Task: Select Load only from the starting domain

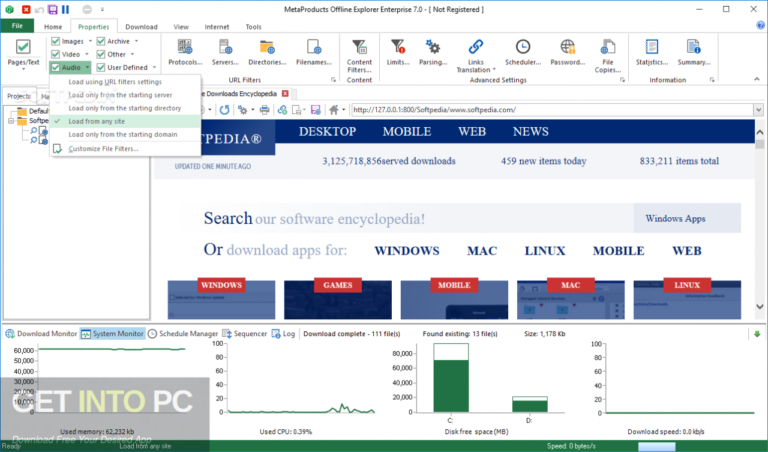Action: click(x=125, y=135)
